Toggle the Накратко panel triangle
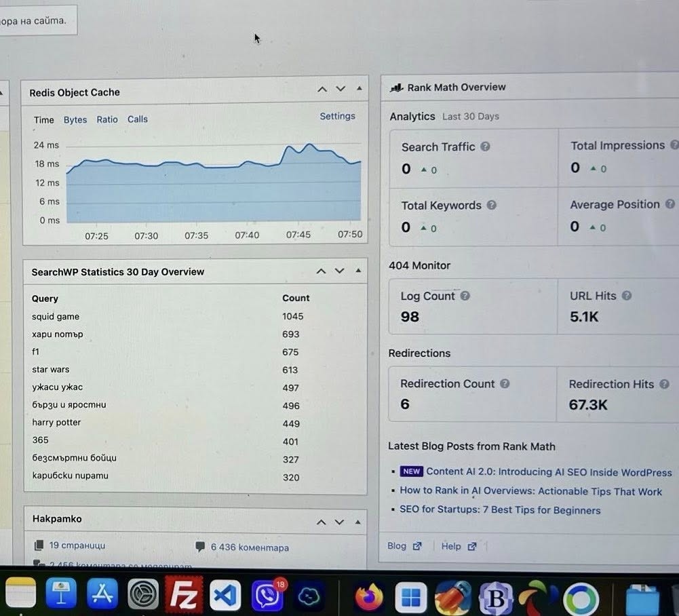679x616 pixels. pyautogui.click(x=357, y=522)
